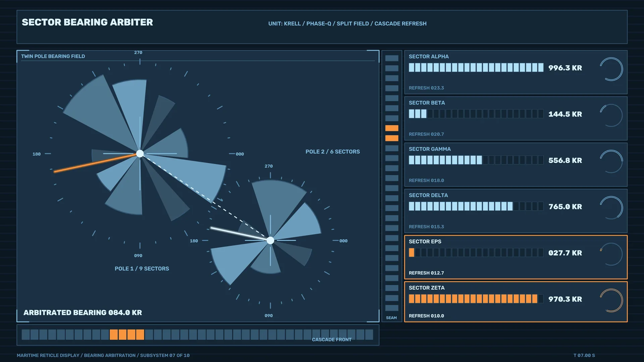Image resolution: width=644 pixels, height=362 pixels.
Task: Click the orange segments in cascade front strip
Action: pyautogui.click(x=127, y=335)
